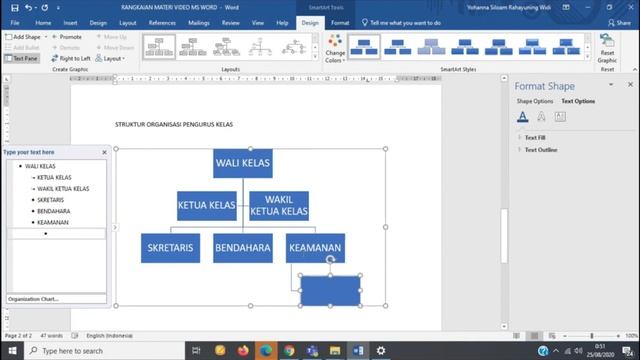This screenshot has height=360, width=640.
Task: Click the Reset Graphic button
Action: (x=607, y=49)
